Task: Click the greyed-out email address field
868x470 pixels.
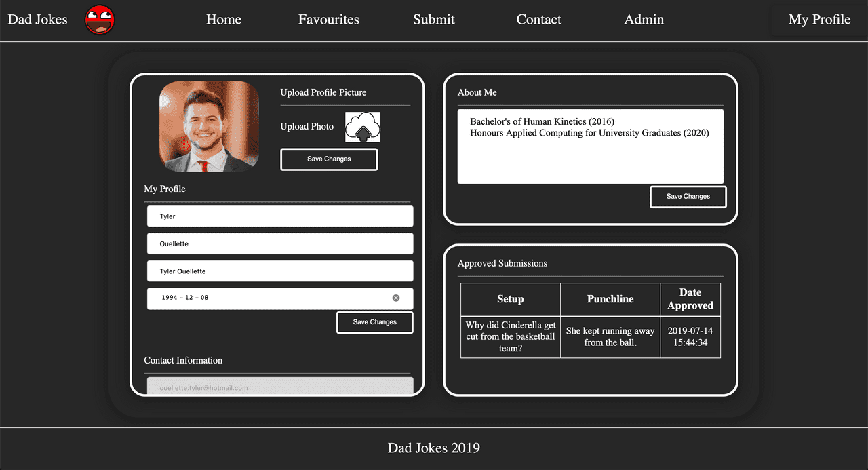Action: click(x=279, y=387)
